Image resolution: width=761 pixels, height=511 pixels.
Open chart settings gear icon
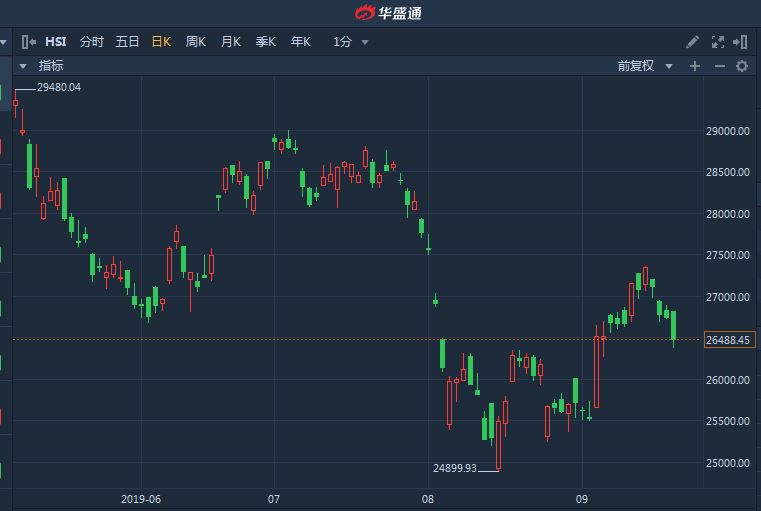(x=742, y=66)
